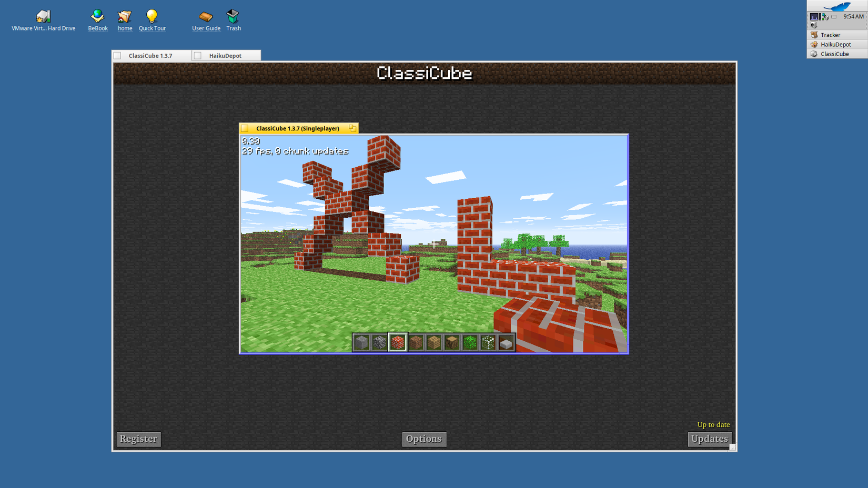The width and height of the screenshot is (868, 488).
Task: Open the Quick Tour desktop icon
Action: (152, 16)
